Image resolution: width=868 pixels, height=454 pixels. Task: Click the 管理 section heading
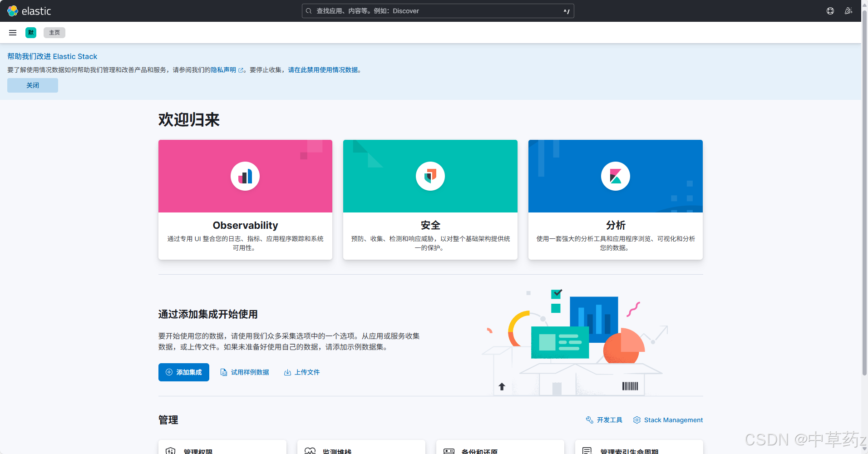click(x=168, y=420)
